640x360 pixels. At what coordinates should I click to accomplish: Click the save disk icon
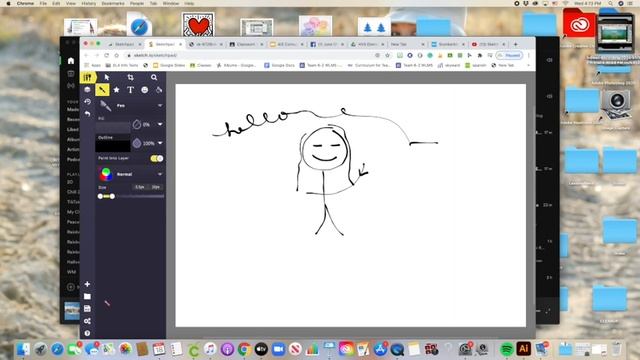[87, 309]
